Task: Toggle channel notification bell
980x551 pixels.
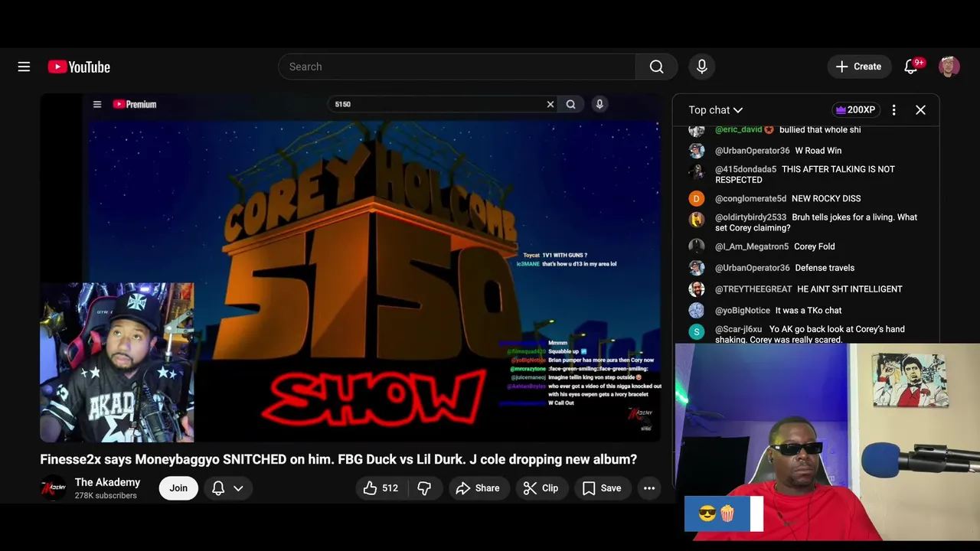Action: pyautogui.click(x=218, y=488)
